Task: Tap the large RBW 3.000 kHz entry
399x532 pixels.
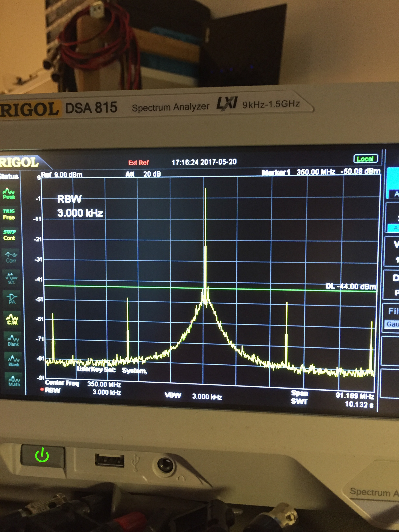Action: [x=80, y=206]
